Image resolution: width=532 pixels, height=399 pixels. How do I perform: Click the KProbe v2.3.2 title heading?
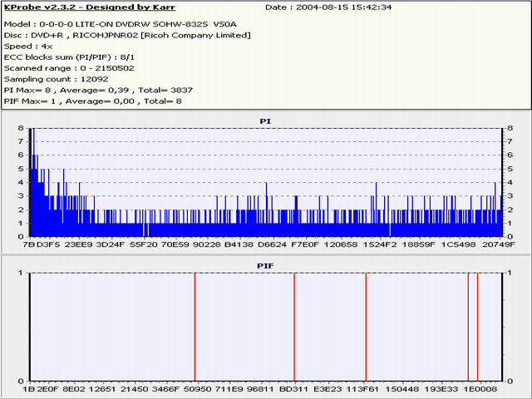click(x=90, y=7)
